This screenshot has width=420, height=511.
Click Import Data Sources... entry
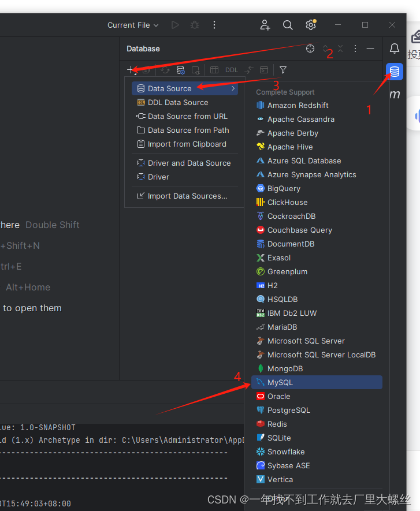[184, 196]
